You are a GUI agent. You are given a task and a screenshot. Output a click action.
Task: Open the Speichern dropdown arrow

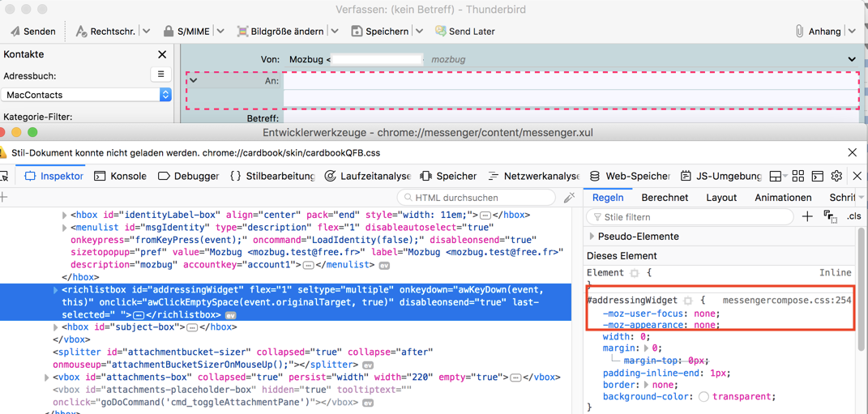(420, 32)
